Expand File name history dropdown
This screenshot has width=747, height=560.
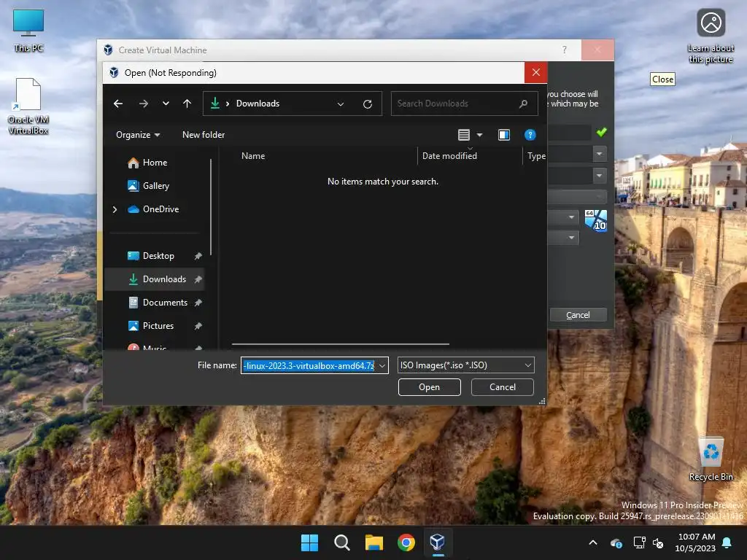[x=382, y=366]
